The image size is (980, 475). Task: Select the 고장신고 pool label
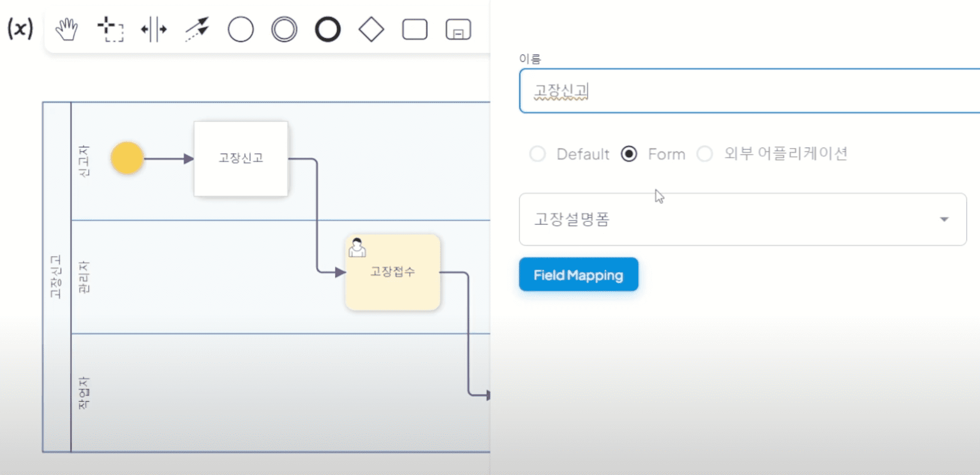[x=56, y=277]
